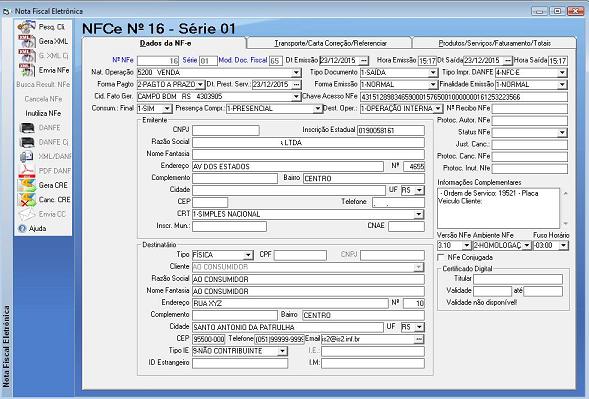
Task: Click the Gera CRE icon
Action: point(27,185)
